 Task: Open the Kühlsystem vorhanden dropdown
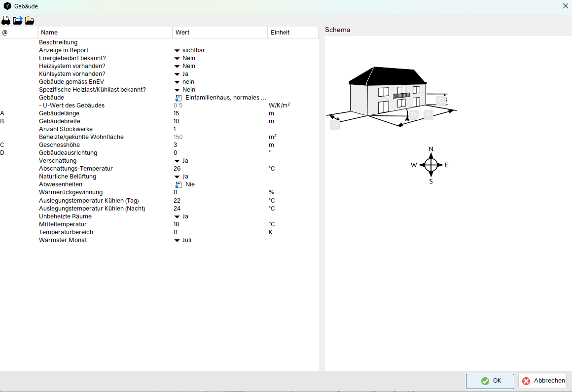(x=177, y=74)
